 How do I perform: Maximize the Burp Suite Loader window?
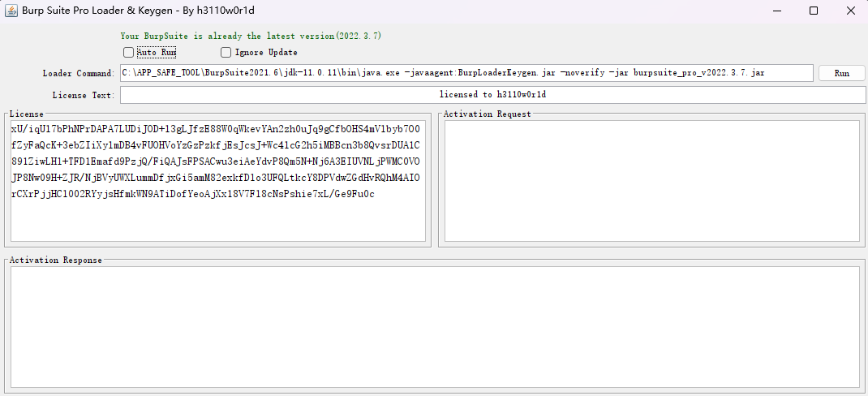tap(813, 11)
